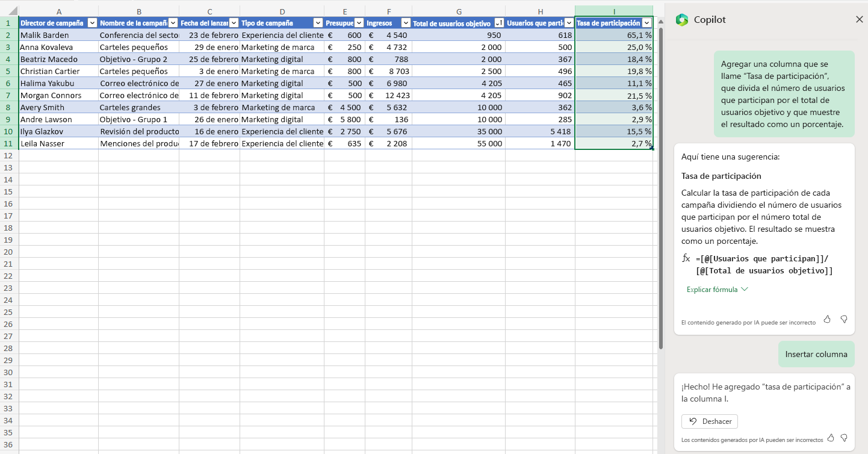868x454 pixels.
Task: Open filter dropdown for Usuarios que participan
Action: click(569, 23)
